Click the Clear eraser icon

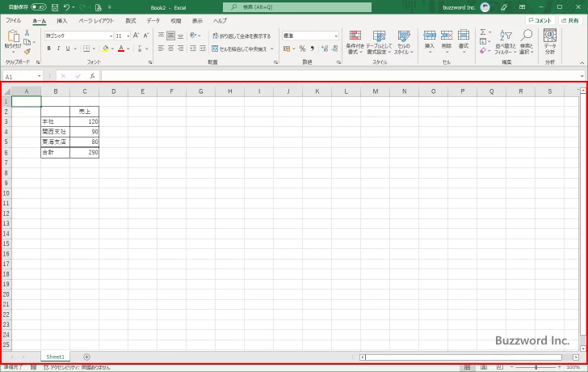pyautogui.click(x=483, y=51)
